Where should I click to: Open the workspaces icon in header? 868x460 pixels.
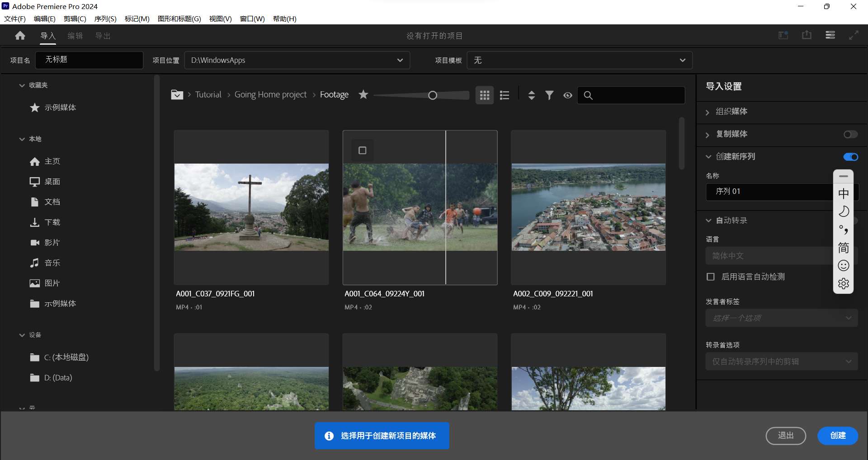[x=783, y=35]
